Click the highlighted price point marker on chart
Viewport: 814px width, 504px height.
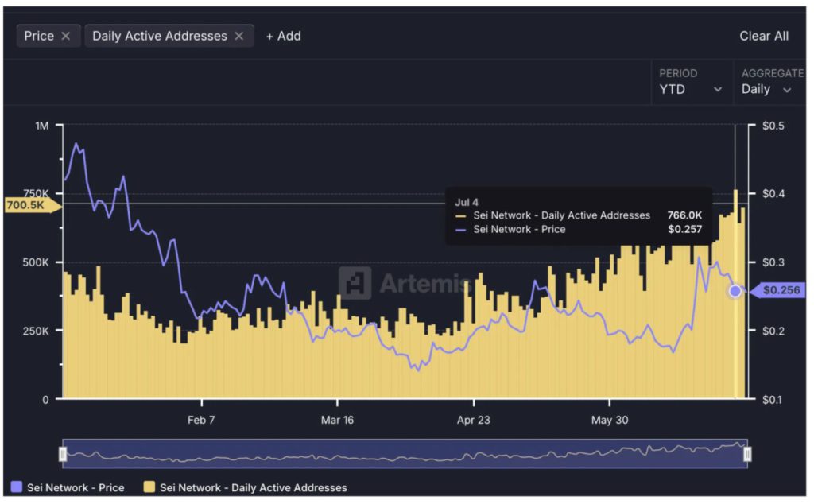pyautogui.click(x=735, y=291)
